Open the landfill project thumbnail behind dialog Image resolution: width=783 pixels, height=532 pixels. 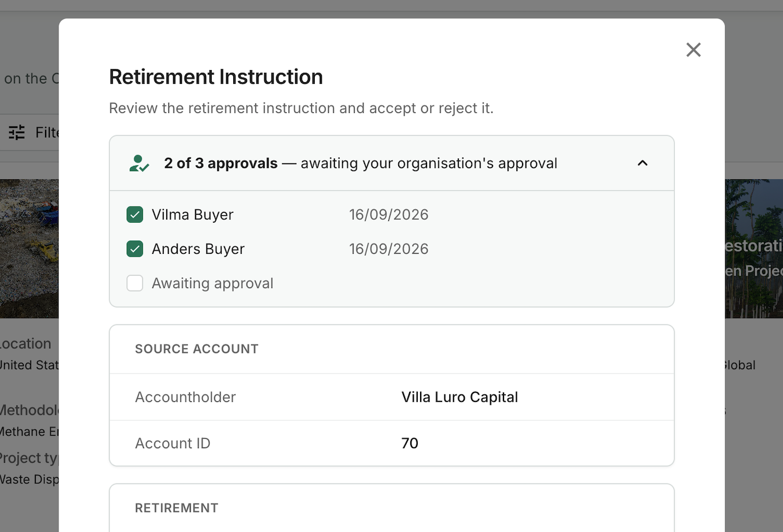pos(29,249)
